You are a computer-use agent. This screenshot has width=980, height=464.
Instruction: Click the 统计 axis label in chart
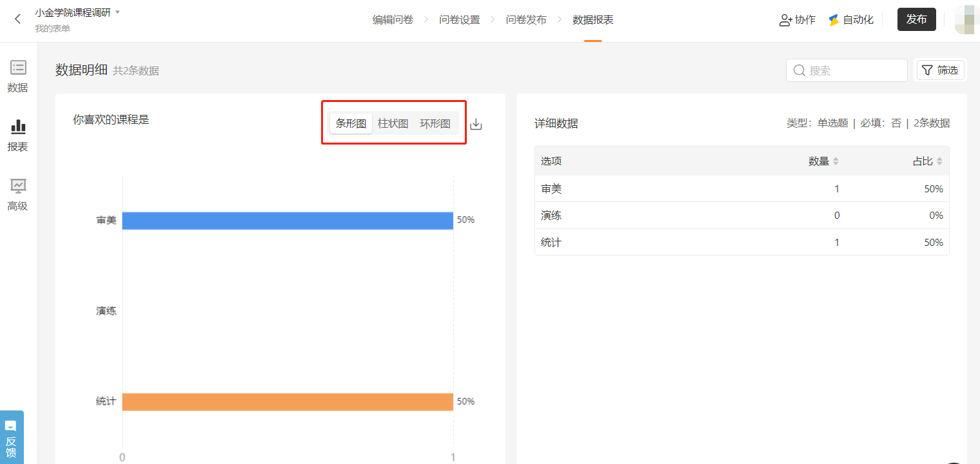tap(106, 401)
